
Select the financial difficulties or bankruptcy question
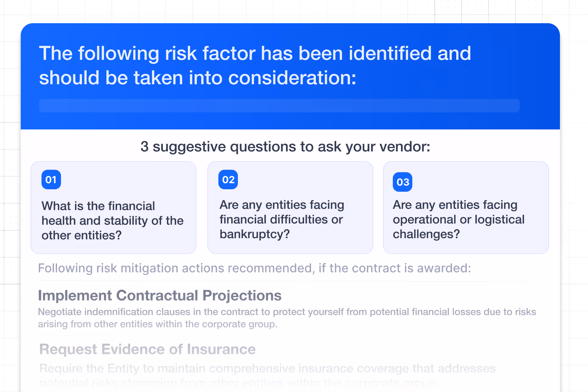click(x=290, y=208)
